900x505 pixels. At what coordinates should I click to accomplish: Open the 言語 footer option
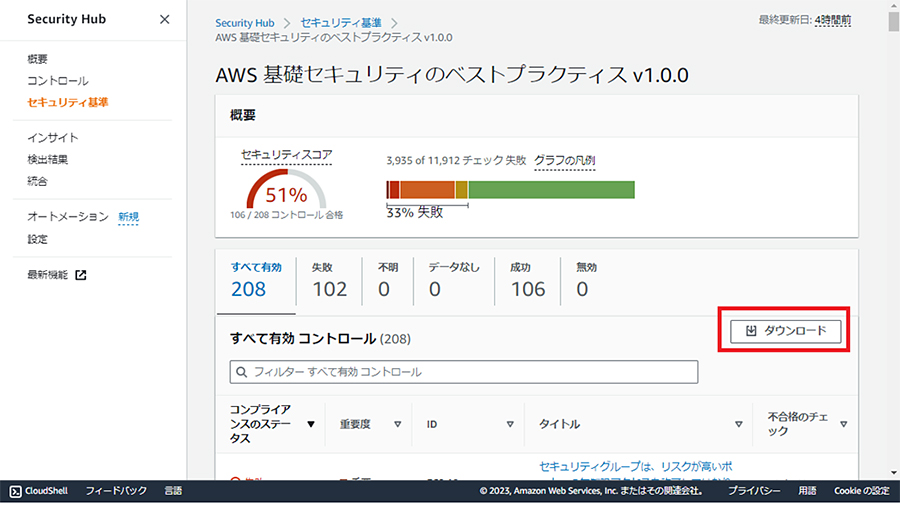point(173,491)
